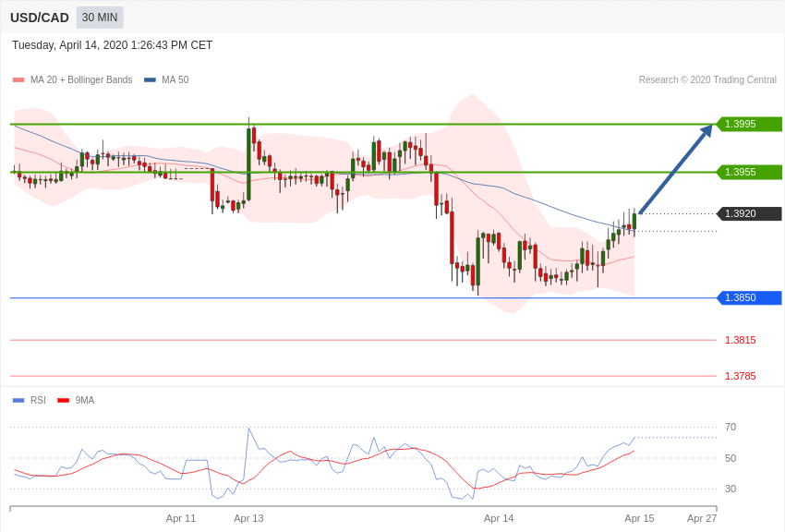785x532 pixels.
Task: Click the MA 20 + Bollinger Bands label
Action: [81, 79]
